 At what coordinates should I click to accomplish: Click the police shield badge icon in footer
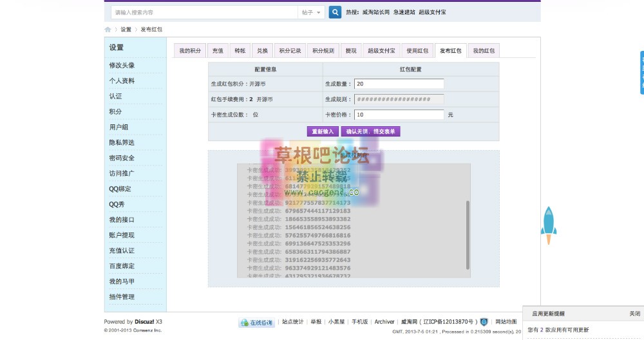484,322
